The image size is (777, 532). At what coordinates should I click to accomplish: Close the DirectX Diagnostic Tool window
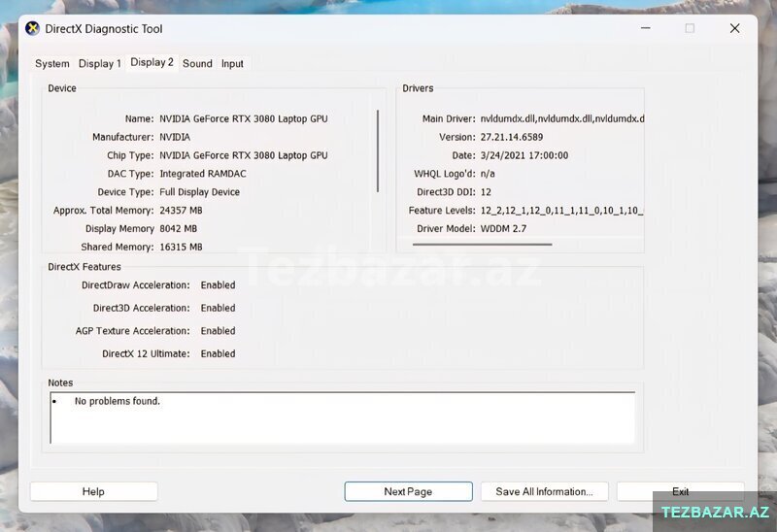point(734,29)
